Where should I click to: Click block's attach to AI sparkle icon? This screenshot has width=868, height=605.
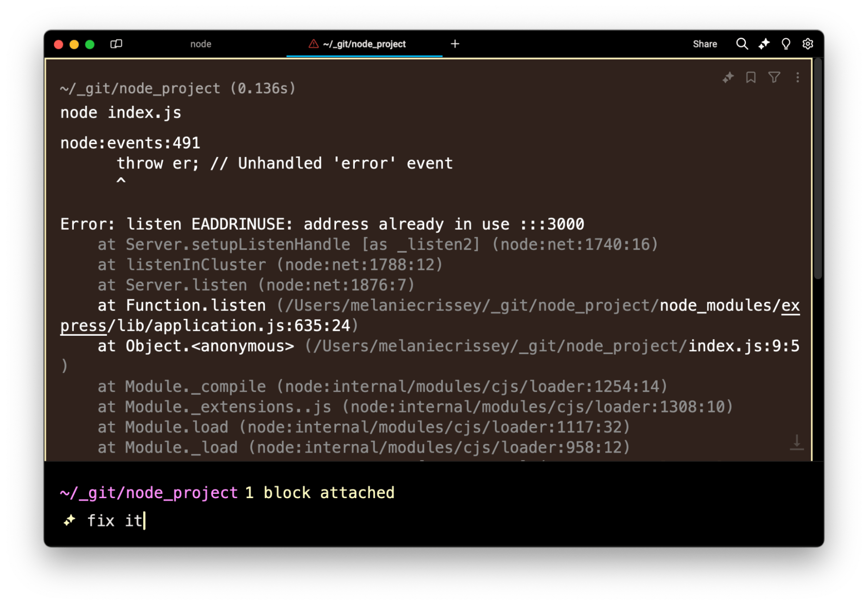pos(728,77)
